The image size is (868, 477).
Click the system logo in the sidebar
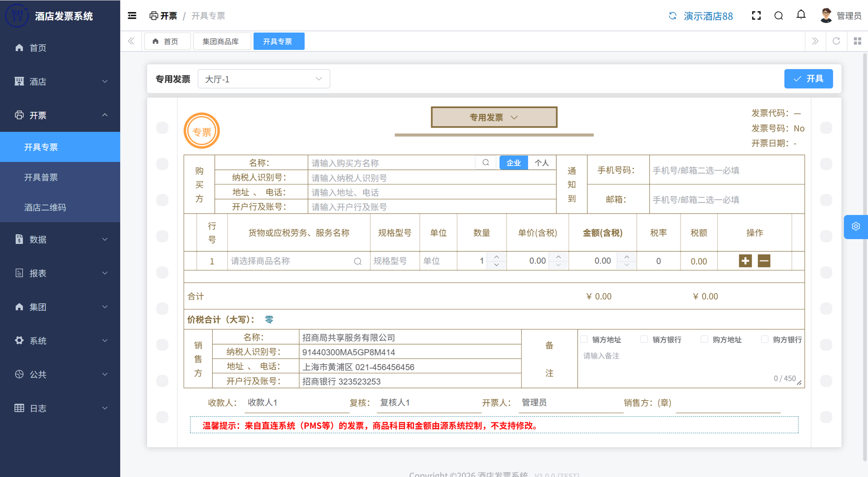[x=17, y=16]
